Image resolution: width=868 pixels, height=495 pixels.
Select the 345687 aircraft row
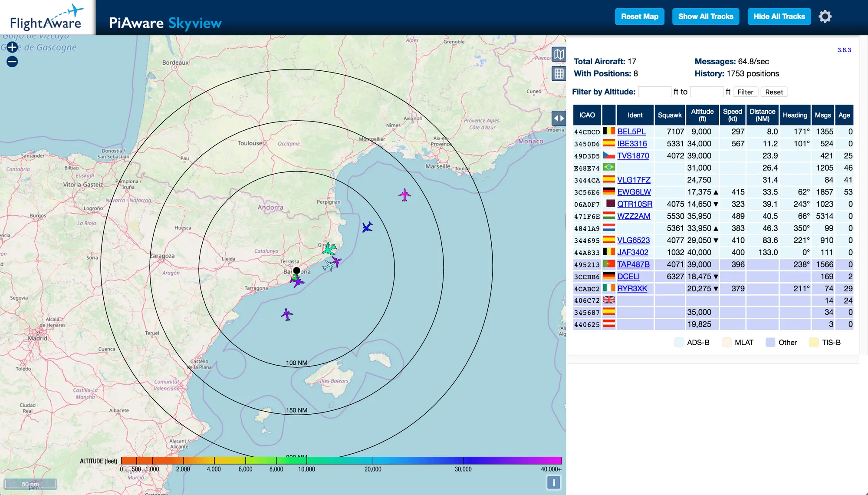tap(713, 312)
